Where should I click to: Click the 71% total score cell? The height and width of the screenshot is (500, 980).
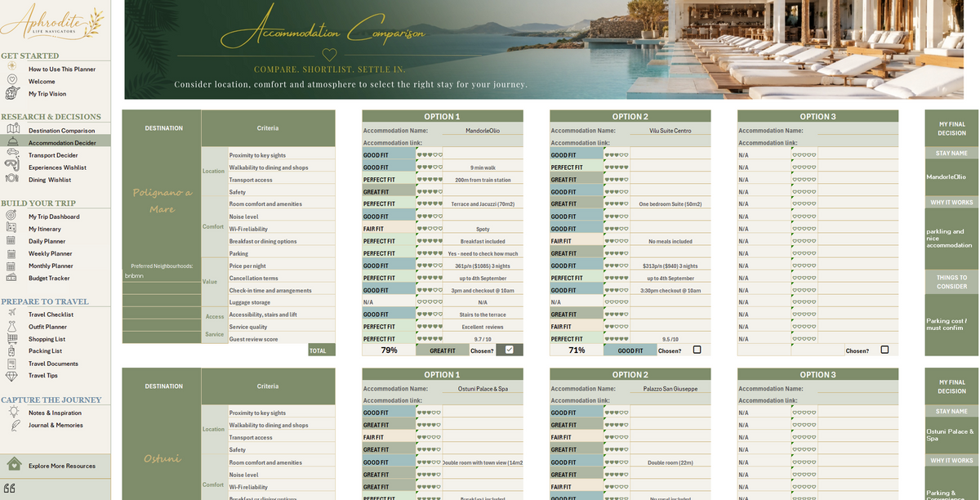tap(577, 350)
